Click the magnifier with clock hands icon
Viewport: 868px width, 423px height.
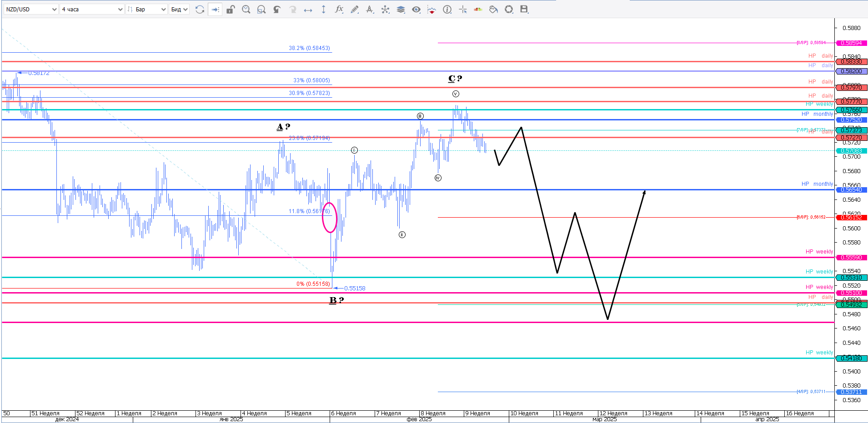coord(246,10)
